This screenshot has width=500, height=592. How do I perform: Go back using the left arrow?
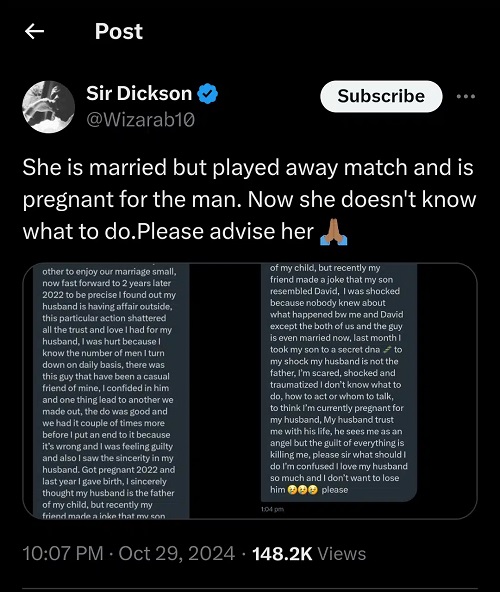[34, 31]
